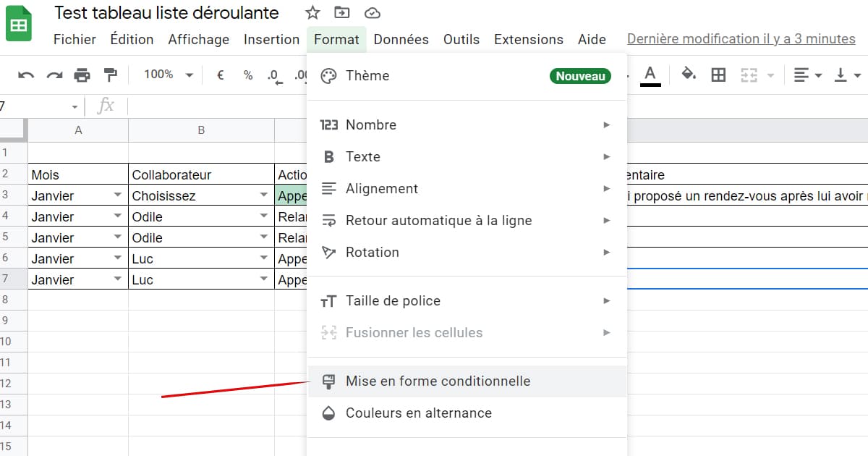The height and width of the screenshot is (456, 868).
Task: Open the Données menu
Action: pos(401,40)
